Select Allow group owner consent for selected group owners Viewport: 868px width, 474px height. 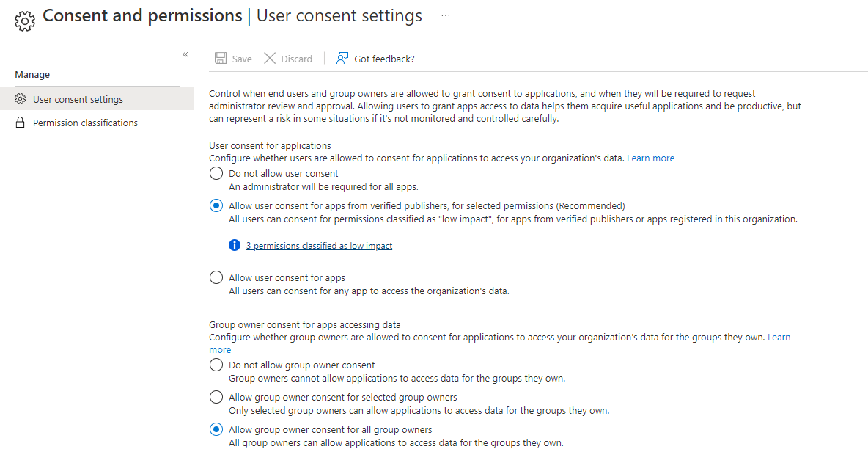pyautogui.click(x=216, y=397)
